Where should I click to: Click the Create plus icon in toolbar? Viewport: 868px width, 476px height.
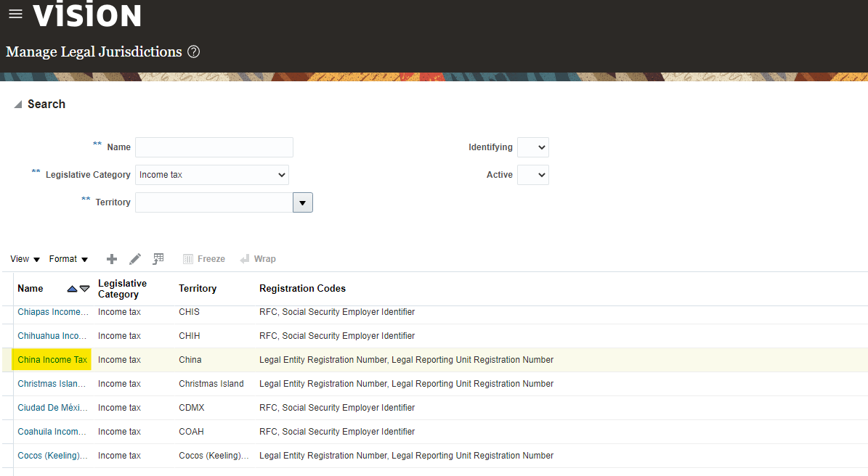click(x=112, y=259)
